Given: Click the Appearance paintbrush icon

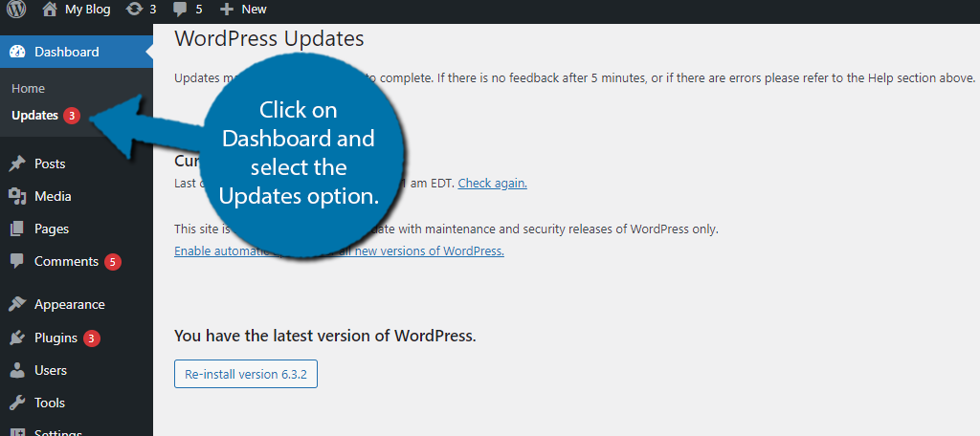Looking at the screenshot, I should (x=17, y=305).
